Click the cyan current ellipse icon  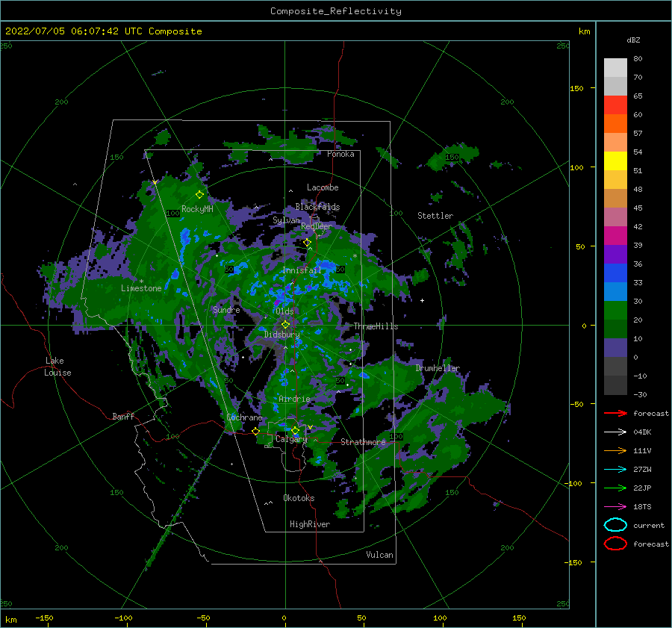pos(615,525)
